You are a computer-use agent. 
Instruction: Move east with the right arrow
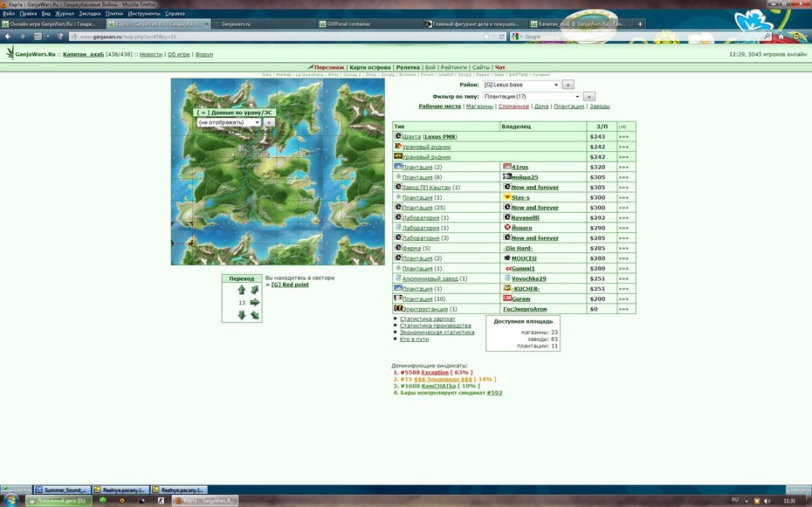[254, 303]
